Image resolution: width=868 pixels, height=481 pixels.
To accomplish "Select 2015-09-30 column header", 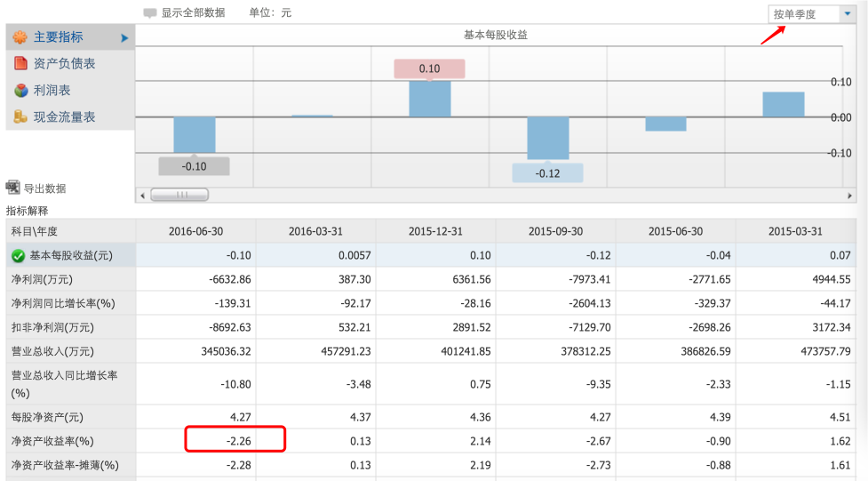I will point(556,231).
